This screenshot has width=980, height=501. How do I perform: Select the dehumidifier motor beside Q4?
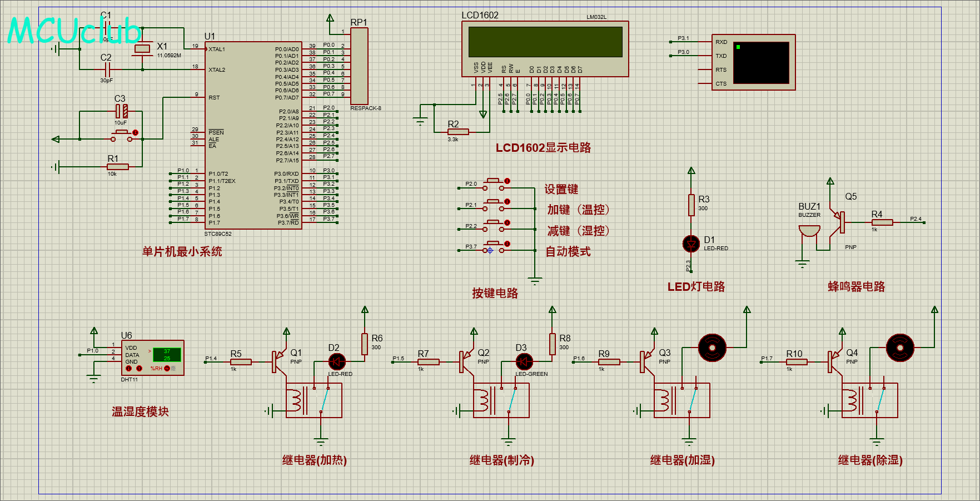[900, 348]
